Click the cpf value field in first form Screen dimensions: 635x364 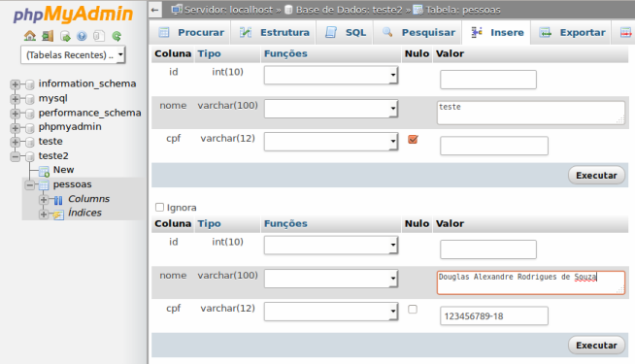coord(494,146)
